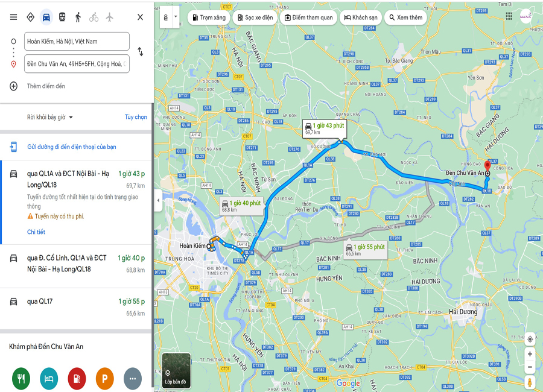543x392 pixels.
Task: Select the 'Khách sạn' filter chip
Action: tap(361, 17)
